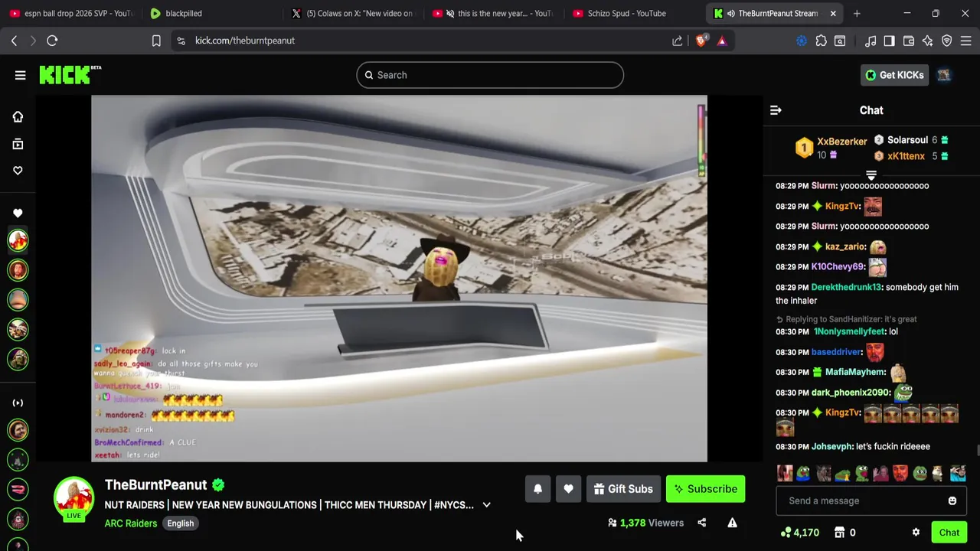Switch to the espn ball drop YouTube tab
The height and width of the screenshot is (551, 980).
71,13
